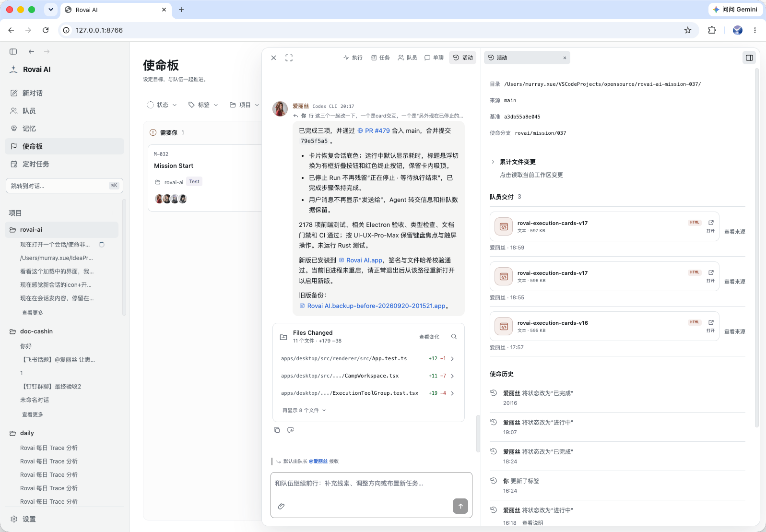Open PR #479 link
766x532 pixels.
tap(374, 130)
